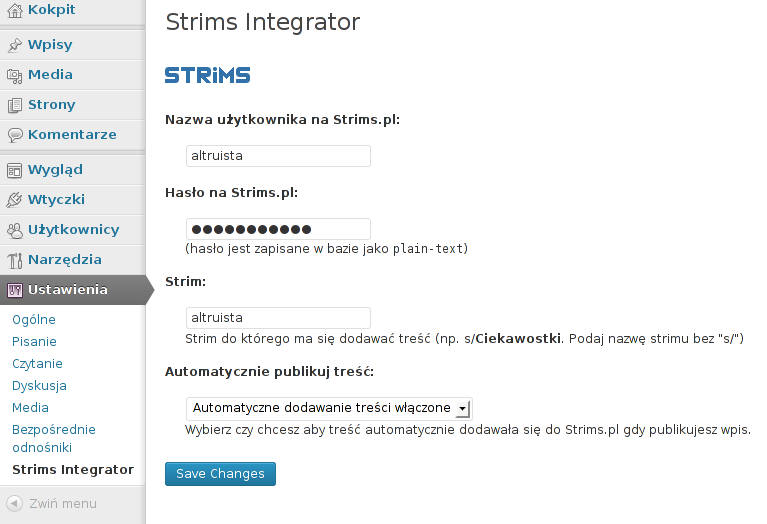This screenshot has height=524, width=767.
Task: Click the Strim name input field
Action: (x=278, y=318)
